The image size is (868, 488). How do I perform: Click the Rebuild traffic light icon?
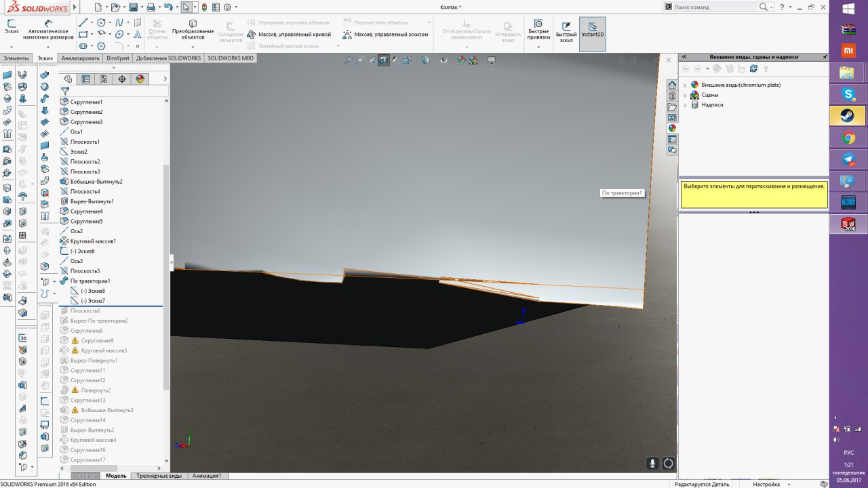[x=205, y=7]
